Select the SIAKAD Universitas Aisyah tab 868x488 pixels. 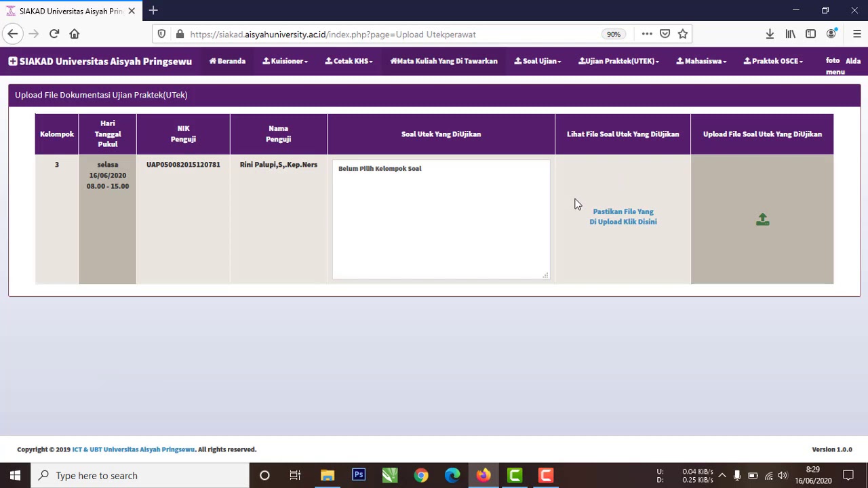[71, 11]
